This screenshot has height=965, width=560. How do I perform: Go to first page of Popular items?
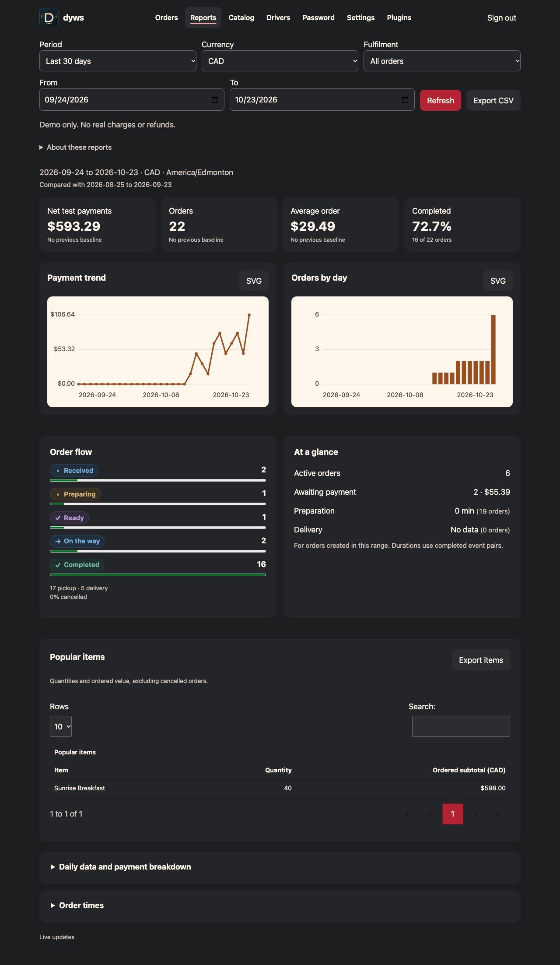point(407,814)
